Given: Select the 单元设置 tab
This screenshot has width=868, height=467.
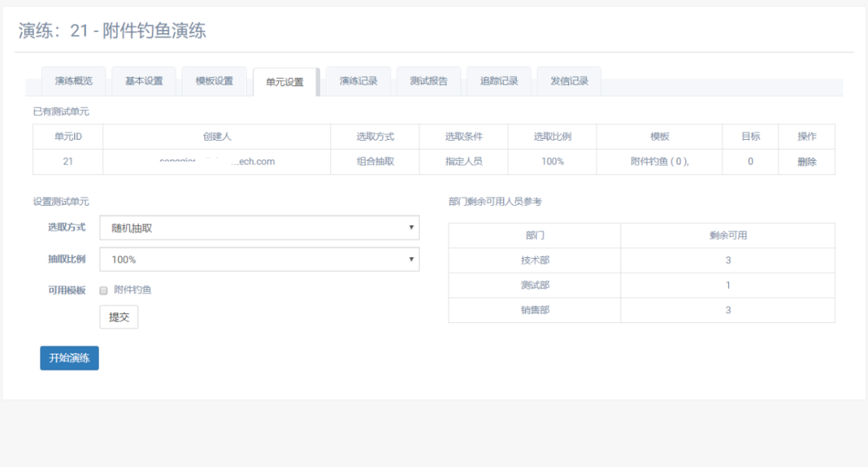Looking at the screenshot, I should click(x=285, y=82).
